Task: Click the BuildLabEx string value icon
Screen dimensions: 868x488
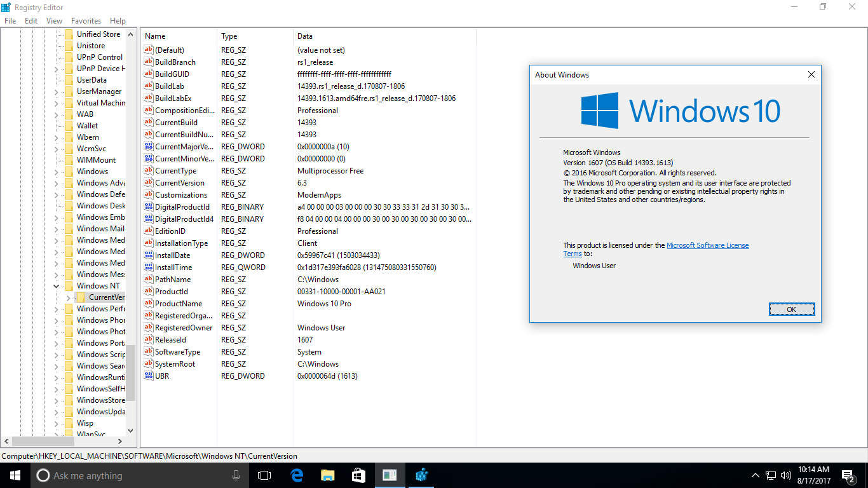Action: pos(149,98)
